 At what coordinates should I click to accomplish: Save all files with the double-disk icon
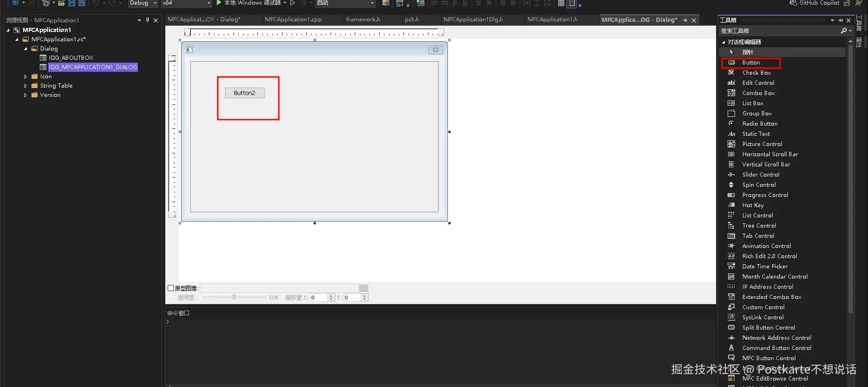(x=82, y=3)
